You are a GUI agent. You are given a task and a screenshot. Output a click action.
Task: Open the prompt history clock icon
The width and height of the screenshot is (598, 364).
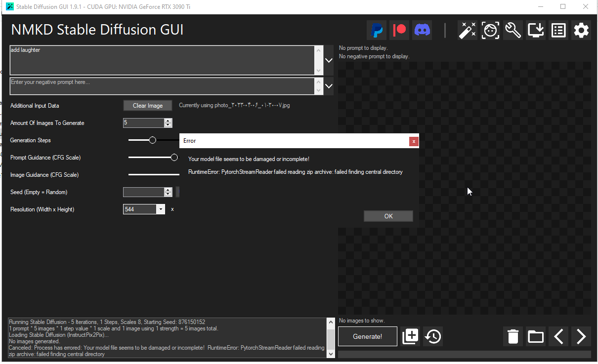(433, 336)
